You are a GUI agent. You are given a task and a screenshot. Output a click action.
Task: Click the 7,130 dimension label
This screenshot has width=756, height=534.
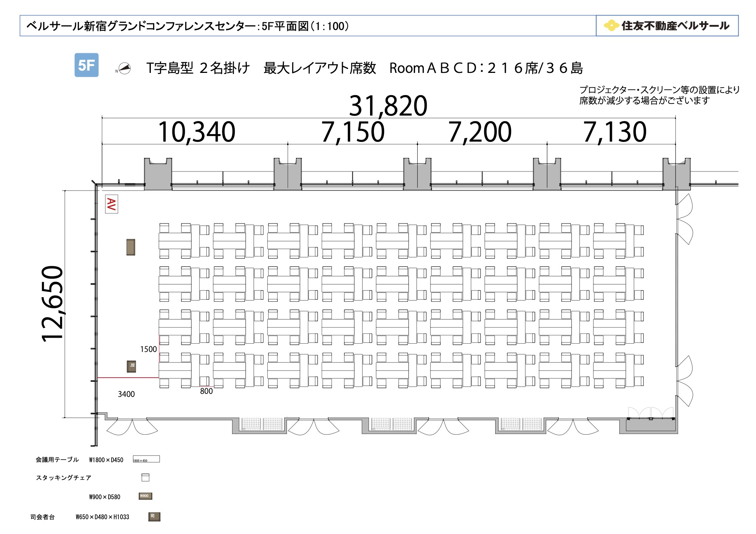tap(615, 132)
